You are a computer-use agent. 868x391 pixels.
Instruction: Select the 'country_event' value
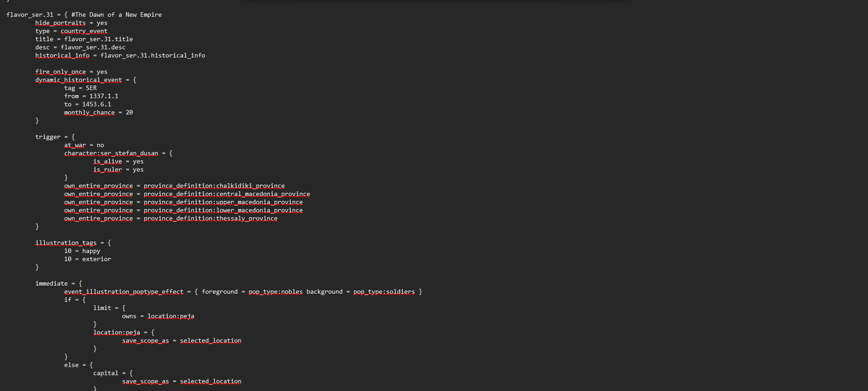84,31
